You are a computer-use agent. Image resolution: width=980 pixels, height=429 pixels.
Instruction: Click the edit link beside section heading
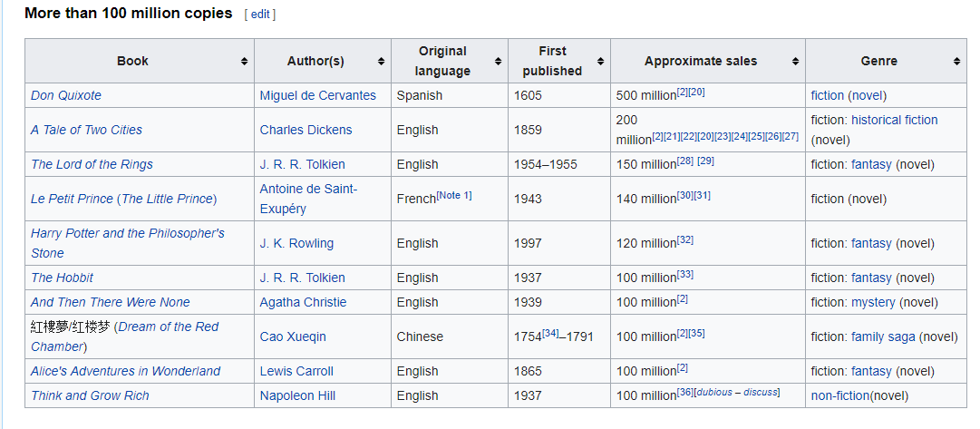coord(260,15)
